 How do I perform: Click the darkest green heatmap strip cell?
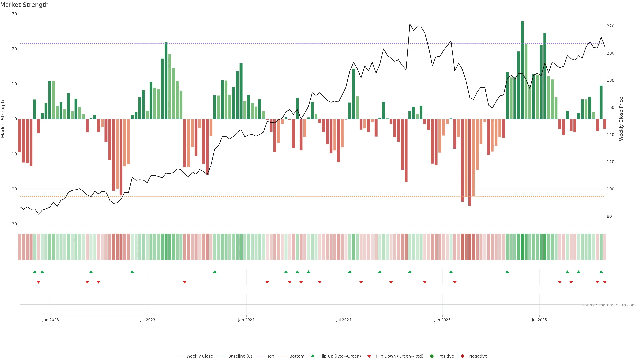coord(522,247)
